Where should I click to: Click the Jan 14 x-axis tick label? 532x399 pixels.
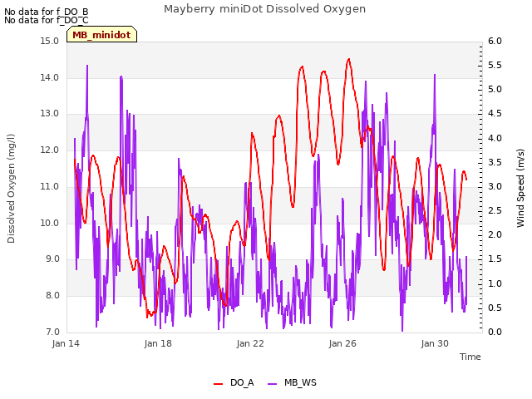(66, 343)
